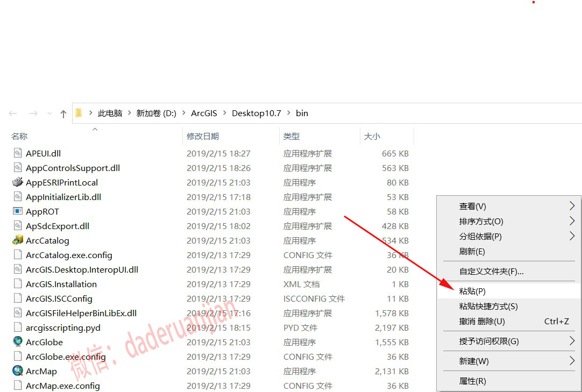Go up one folder level

coord(63,114)
